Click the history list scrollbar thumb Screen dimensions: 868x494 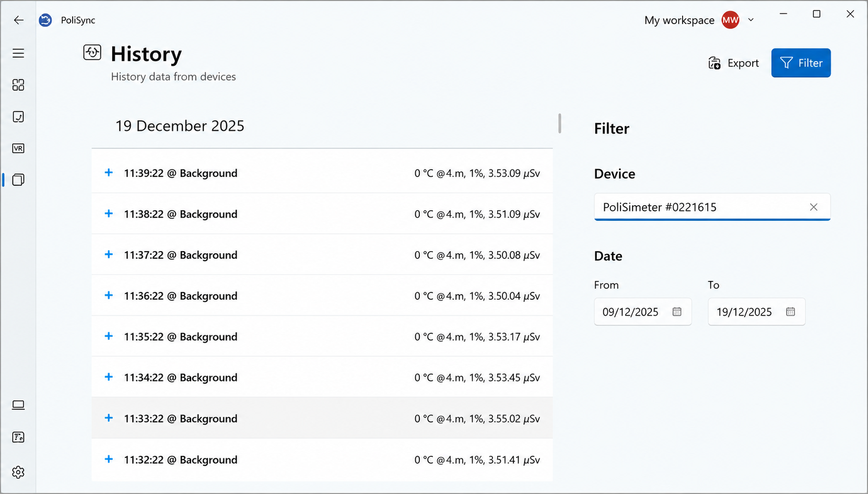pos(560,124)
